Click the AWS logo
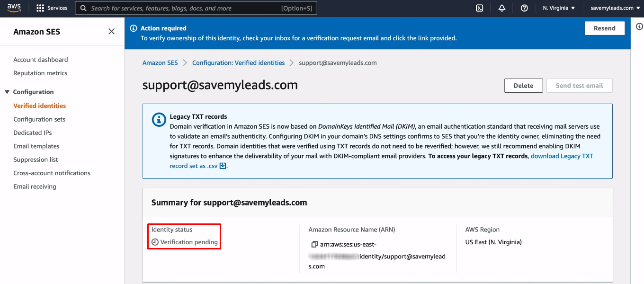644x284 pixels. coord(14,8)
